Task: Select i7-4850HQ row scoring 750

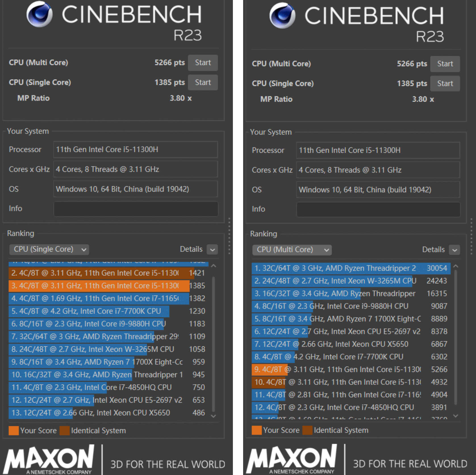Action: 108,388
